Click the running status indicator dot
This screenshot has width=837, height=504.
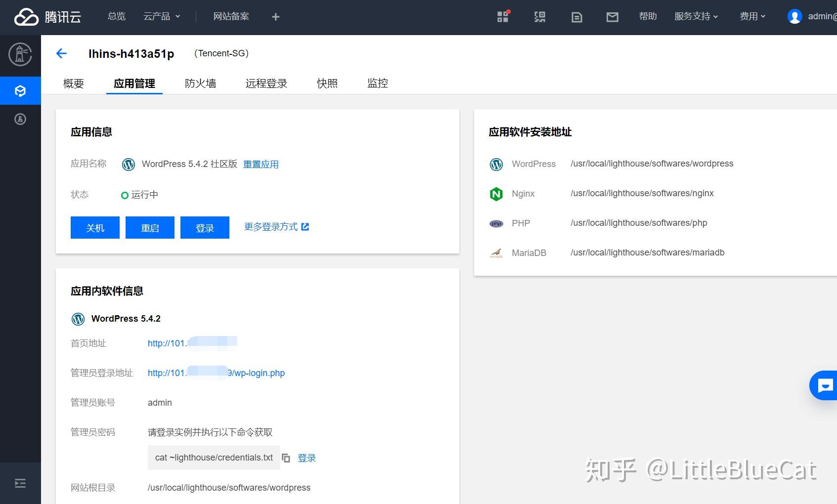point(125,195)
